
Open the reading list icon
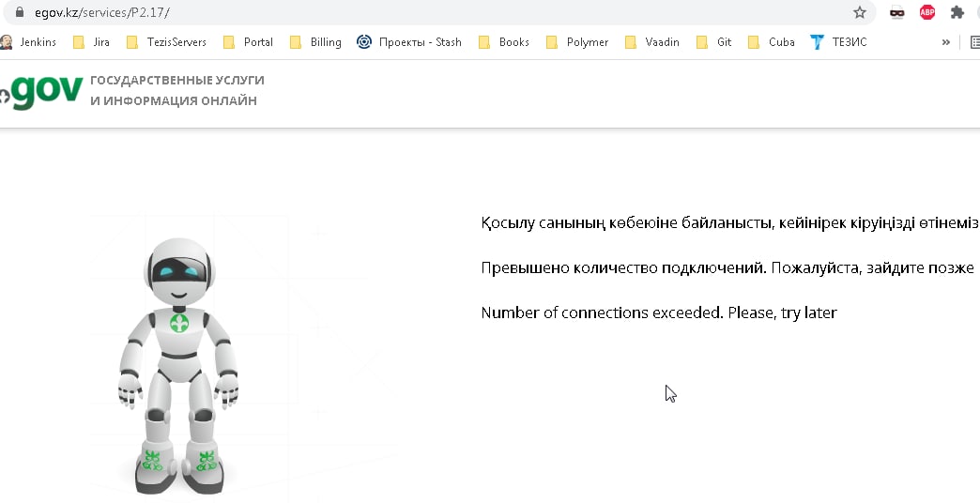975,42
